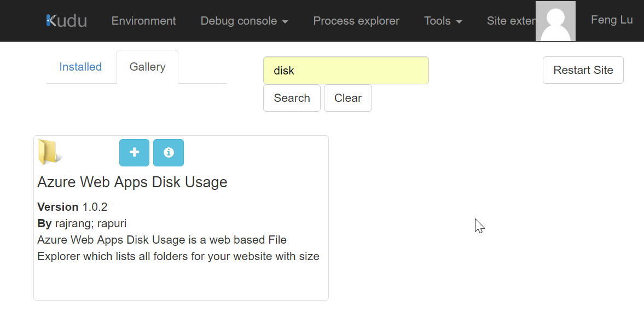The width and height of the screenshot is (644, 317).
Task: Open the Environment page
Action: pos(143,21)
